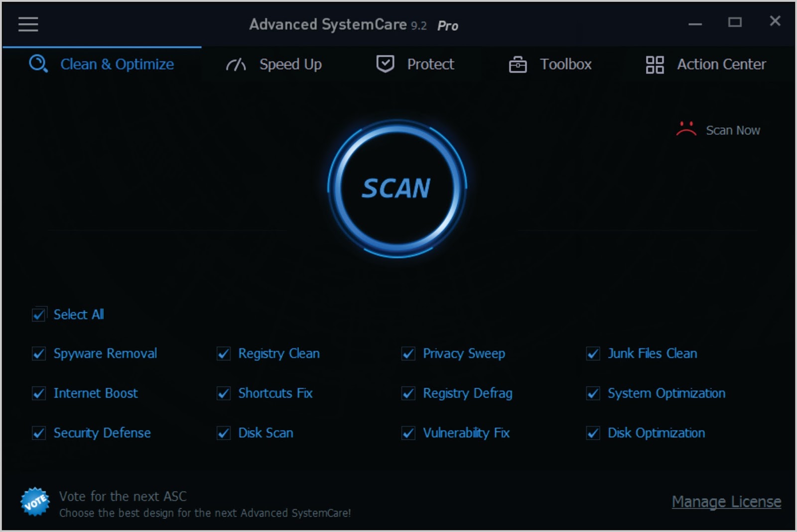Open the hamburger main menu
This screenshot has width=797, height=532.
click(x=28, y=24)
